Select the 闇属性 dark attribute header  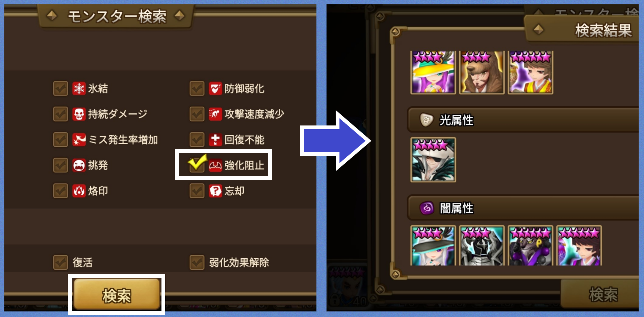coord(523,208)
